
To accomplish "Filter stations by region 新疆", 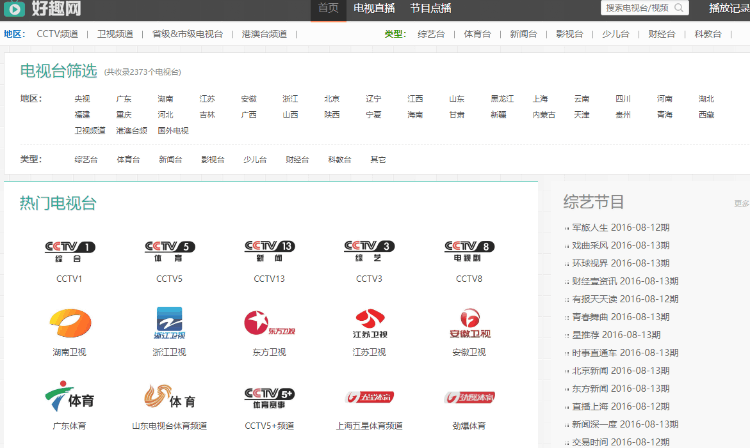I will [498, 115].
